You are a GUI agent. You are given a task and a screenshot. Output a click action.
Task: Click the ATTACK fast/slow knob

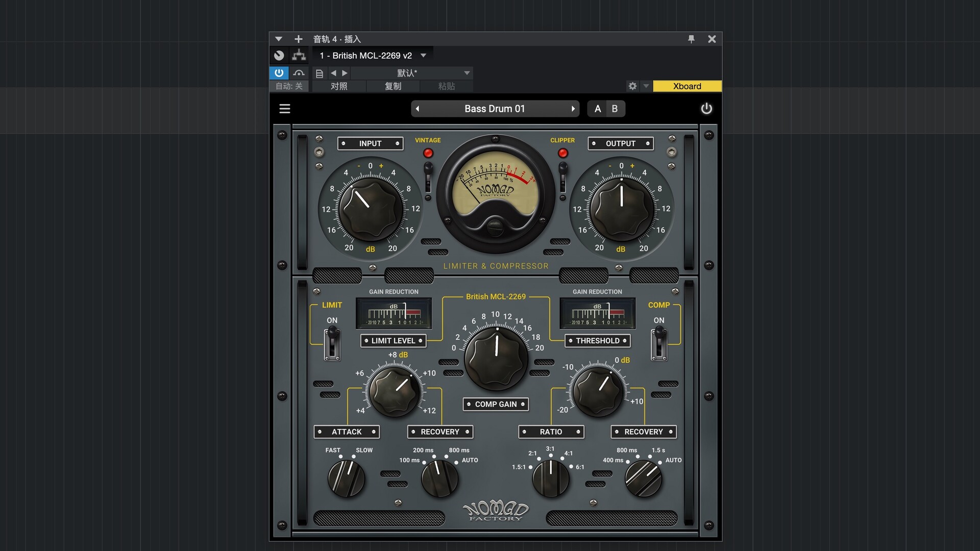(347, 478)
